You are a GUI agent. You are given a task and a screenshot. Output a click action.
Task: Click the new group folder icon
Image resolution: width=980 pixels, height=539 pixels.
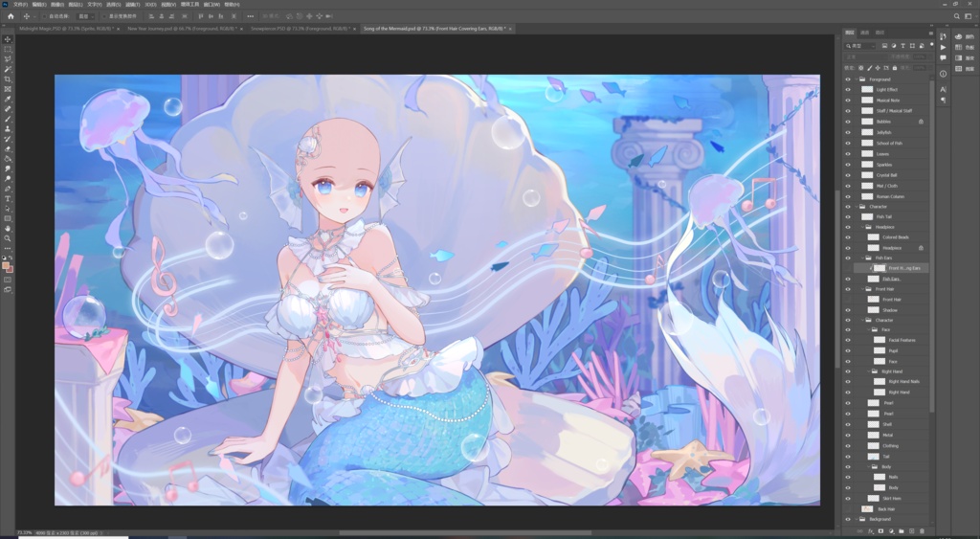coord(902,531)
